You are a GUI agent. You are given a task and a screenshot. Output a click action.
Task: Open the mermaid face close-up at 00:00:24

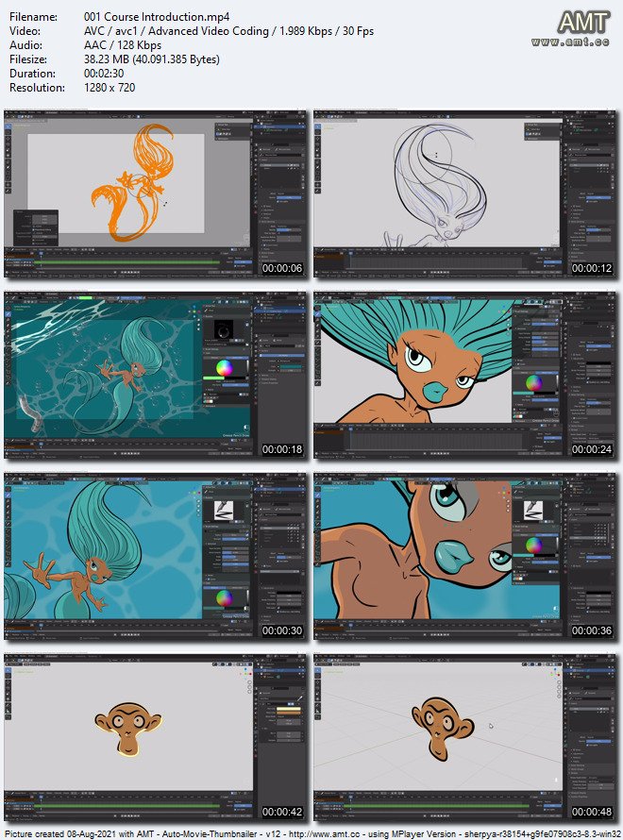coord(465,376)
